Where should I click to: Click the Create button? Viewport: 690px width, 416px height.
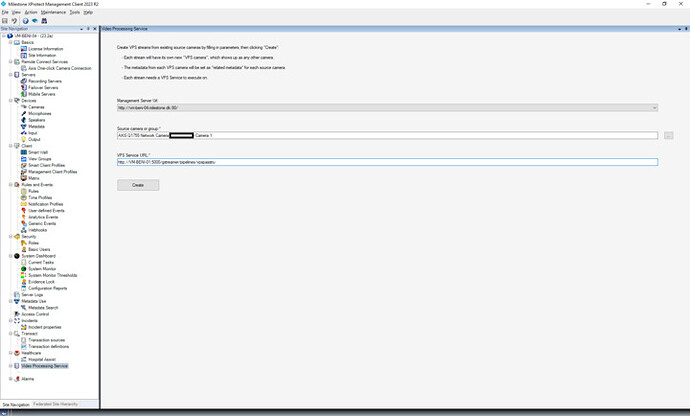[138, 185]
